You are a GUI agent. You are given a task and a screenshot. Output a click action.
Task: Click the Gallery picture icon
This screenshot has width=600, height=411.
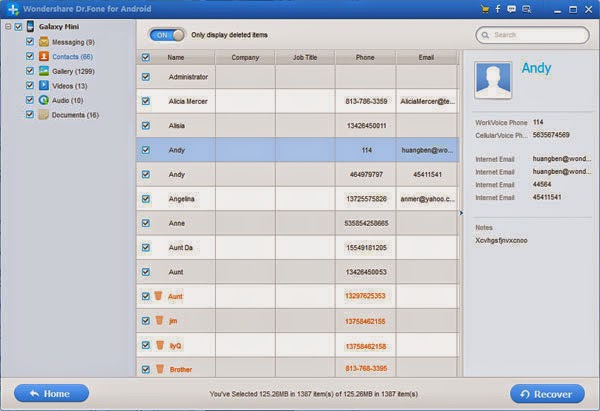pyautogui.click(x=44, y=71)
